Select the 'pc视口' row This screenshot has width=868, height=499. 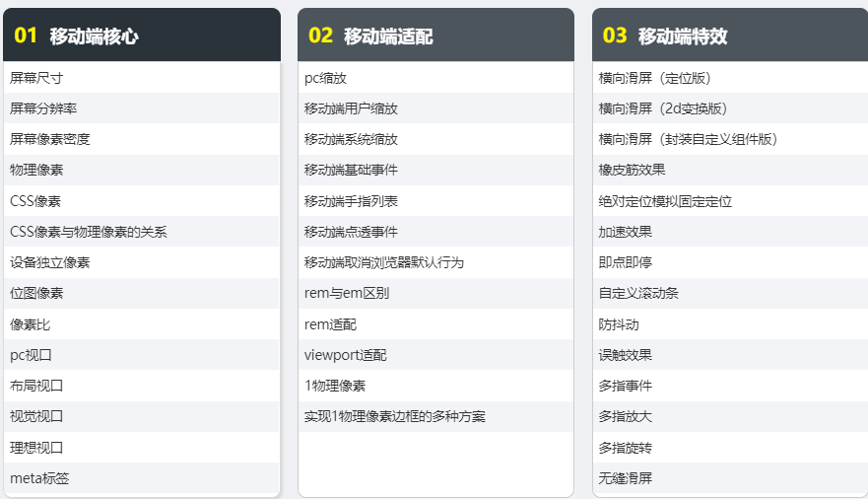pos(142,355)
